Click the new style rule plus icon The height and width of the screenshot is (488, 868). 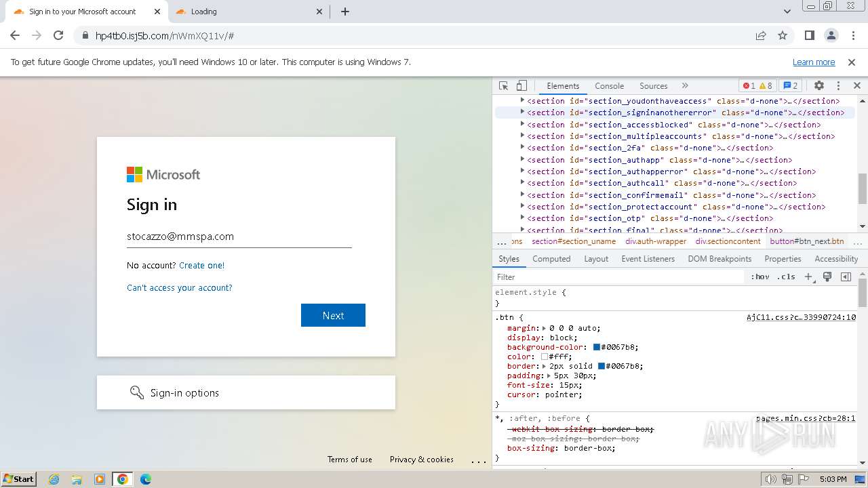tap(808, 277)
